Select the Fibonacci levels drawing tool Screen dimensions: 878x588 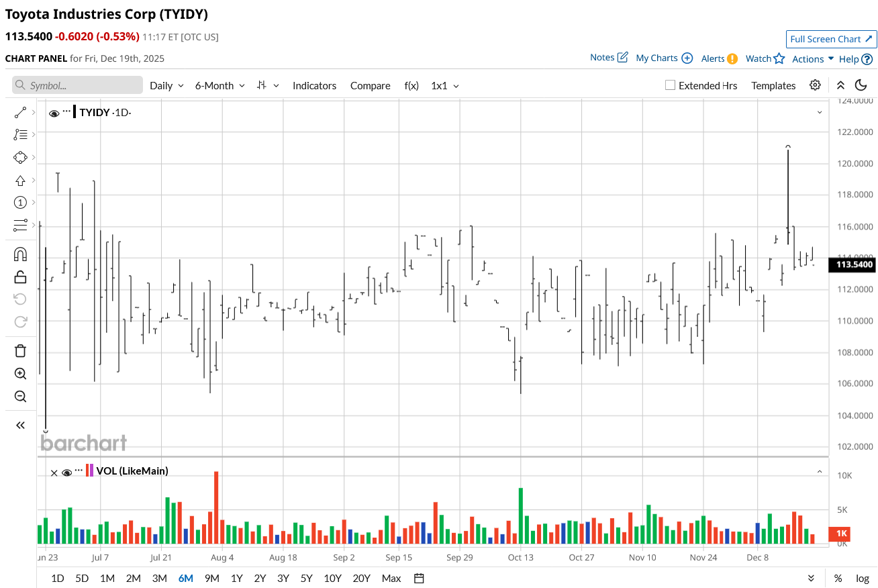point(20,135)
